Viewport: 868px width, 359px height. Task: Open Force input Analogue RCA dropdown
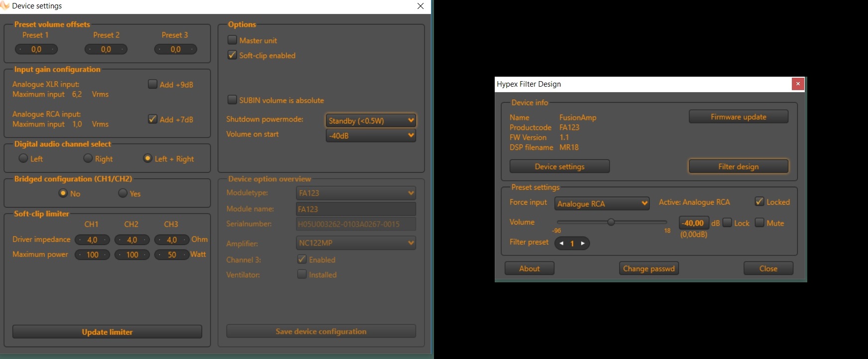tap(602, 204)
